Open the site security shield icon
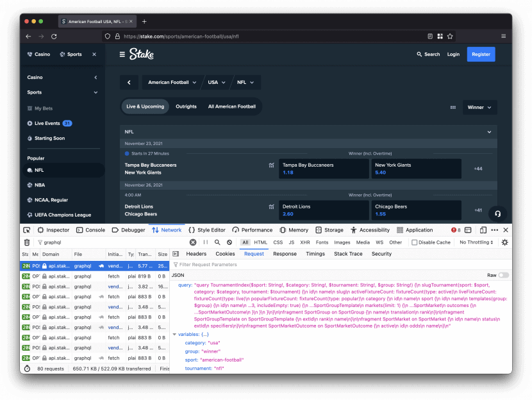 [x=108, y=37]
